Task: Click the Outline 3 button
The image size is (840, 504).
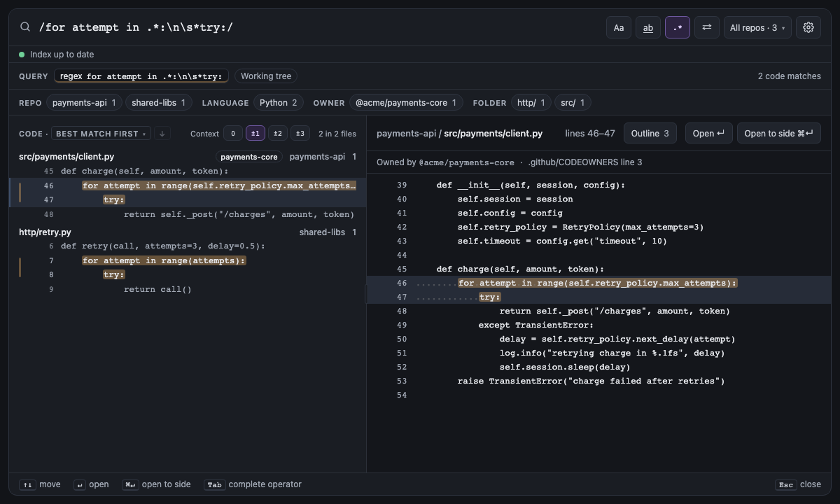Action: click(x=650, y=133)
